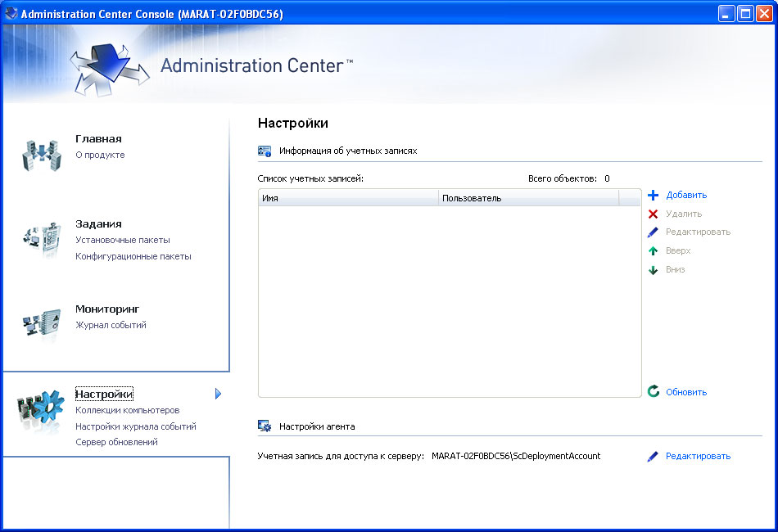The height and width of the screenshot is (532, 778).
Task: Click the red X delete icon
Action: click(x=653, y=214)
